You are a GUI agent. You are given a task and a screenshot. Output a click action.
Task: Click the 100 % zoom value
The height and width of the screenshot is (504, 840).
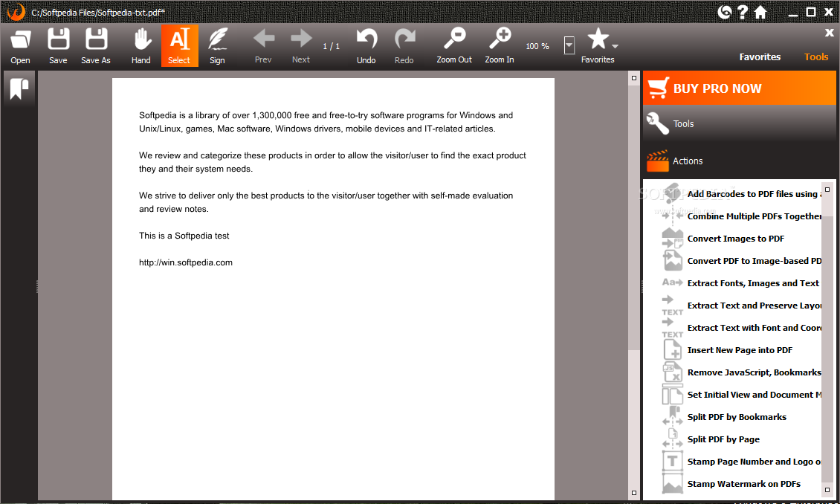tap(537, 47)
